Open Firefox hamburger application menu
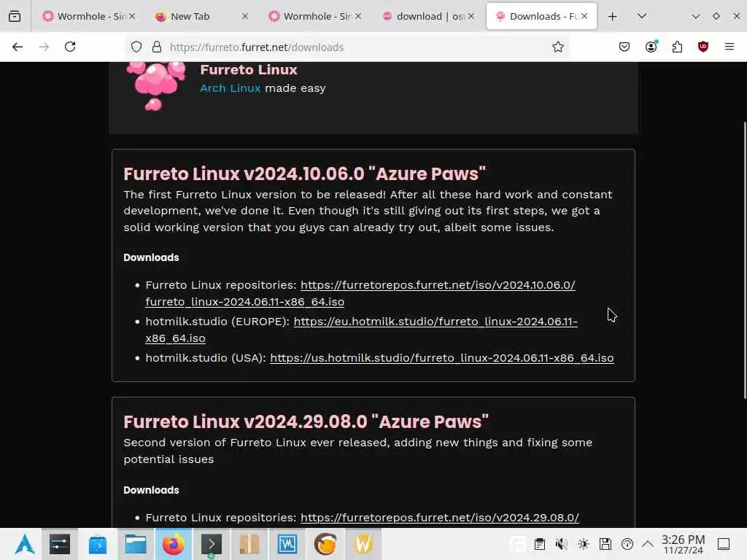The height and width of the screenshot is (560, 747). [x=729, y=47]
